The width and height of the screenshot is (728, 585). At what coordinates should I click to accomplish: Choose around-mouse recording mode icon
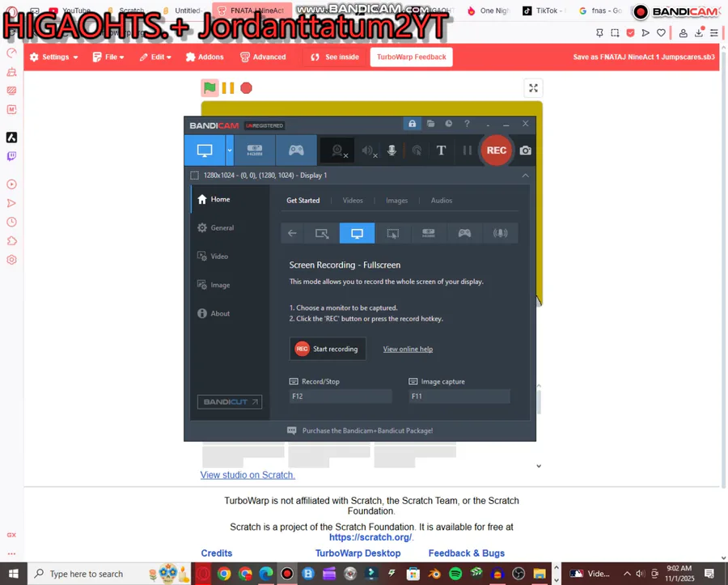click(x=393, y=233)
